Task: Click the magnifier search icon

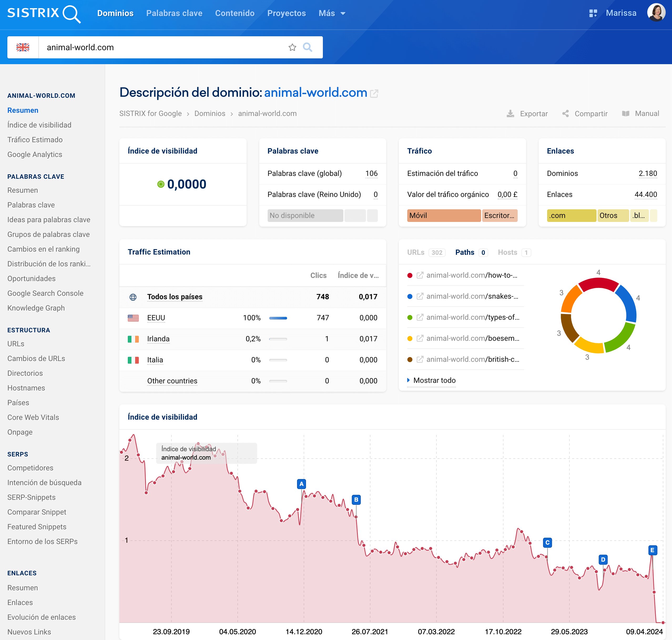Action: 307,47
